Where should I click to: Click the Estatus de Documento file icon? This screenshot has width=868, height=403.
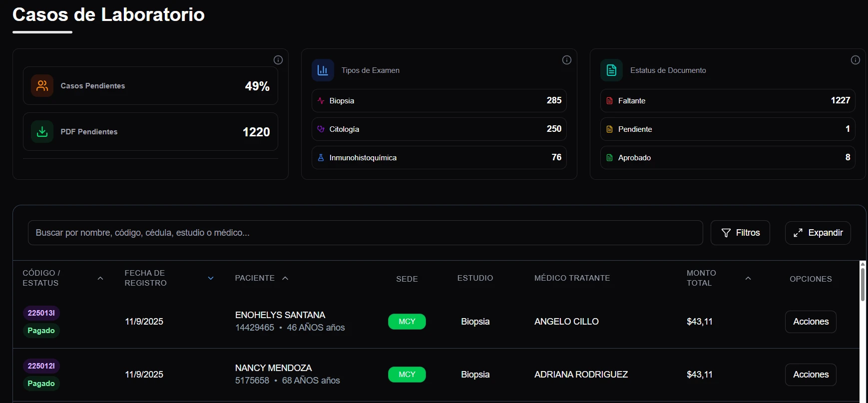click(x=611, y=70)
